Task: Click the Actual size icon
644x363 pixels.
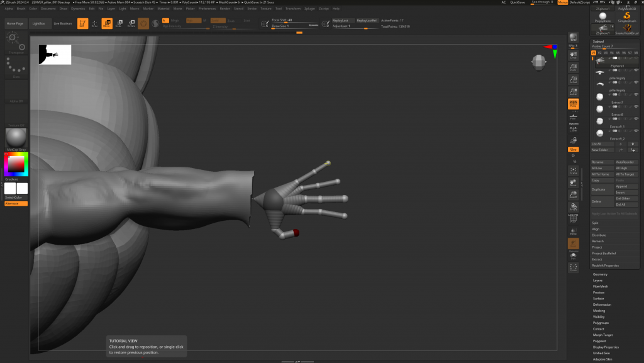Action: (574, 80)
